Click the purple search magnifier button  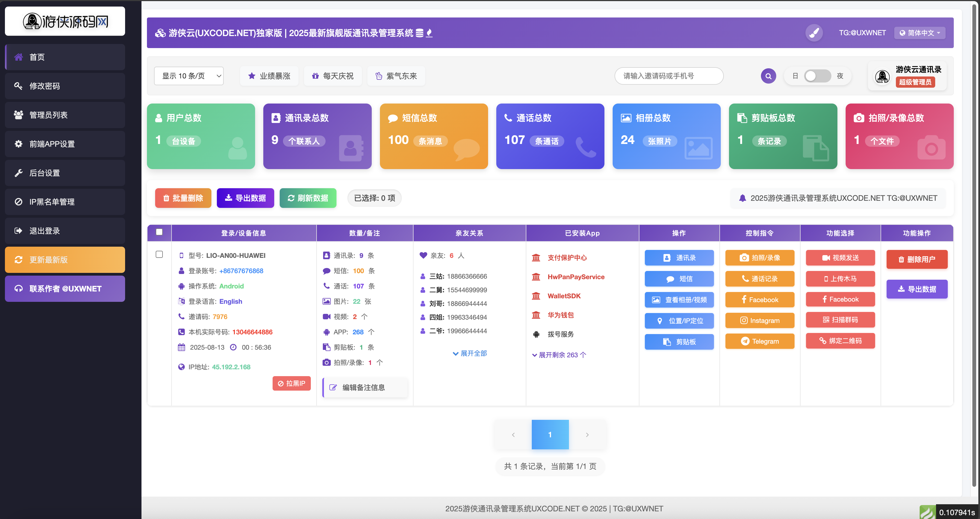coord(768,76)
